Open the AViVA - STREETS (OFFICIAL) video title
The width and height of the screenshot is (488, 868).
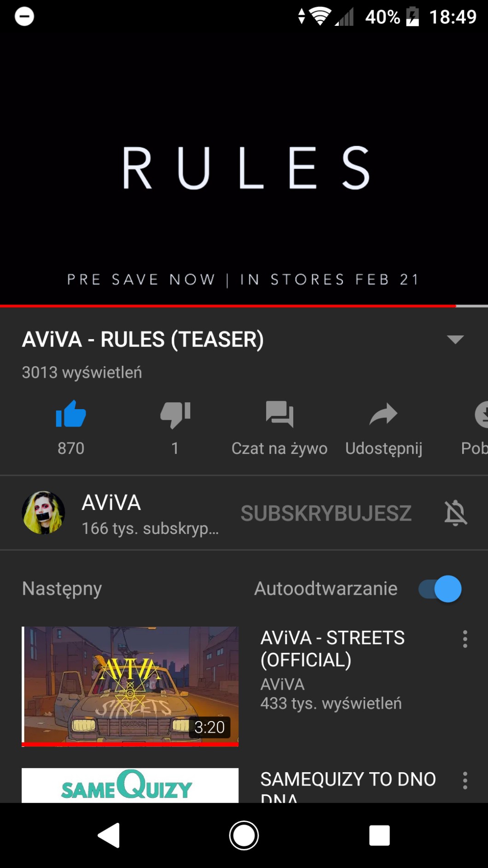pos(332,649)
